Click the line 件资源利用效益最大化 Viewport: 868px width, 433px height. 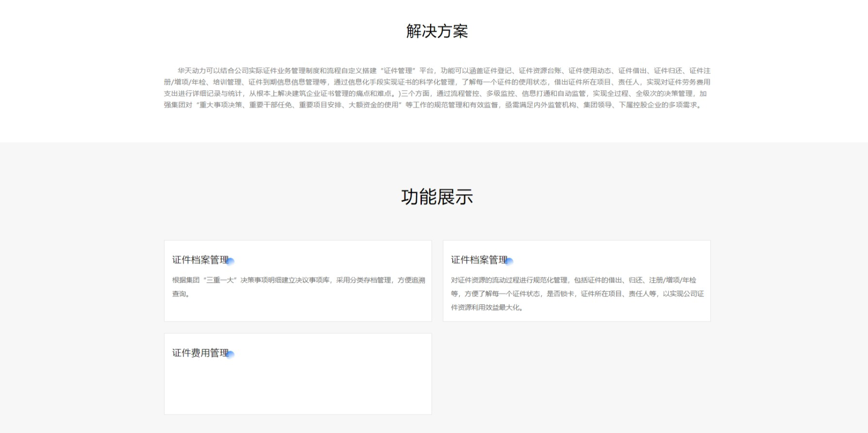[x=487, y=308]
